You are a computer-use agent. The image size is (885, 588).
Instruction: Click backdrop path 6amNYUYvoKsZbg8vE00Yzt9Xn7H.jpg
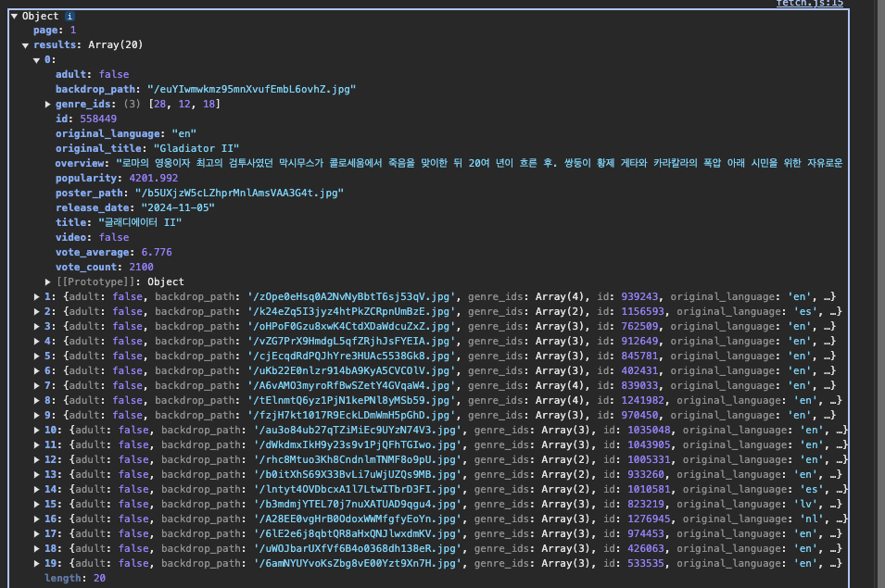click(358, 563)
